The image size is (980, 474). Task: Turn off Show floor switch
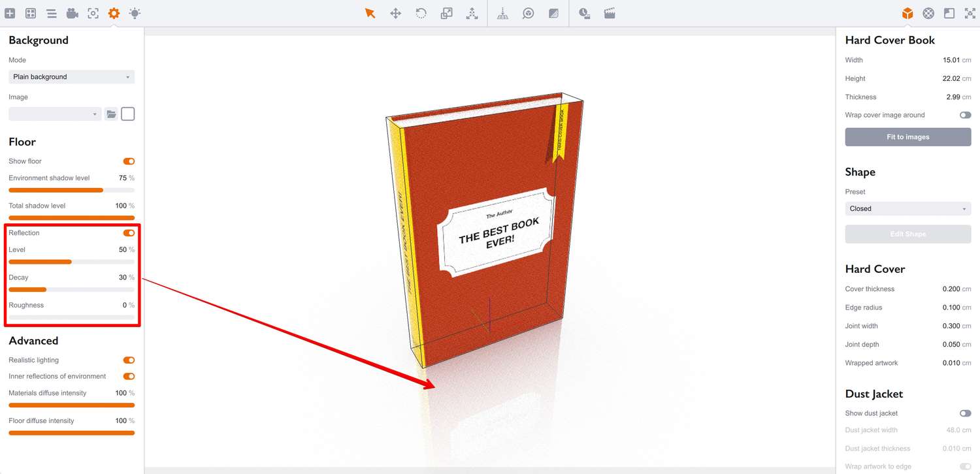click(x=129, y=161)
